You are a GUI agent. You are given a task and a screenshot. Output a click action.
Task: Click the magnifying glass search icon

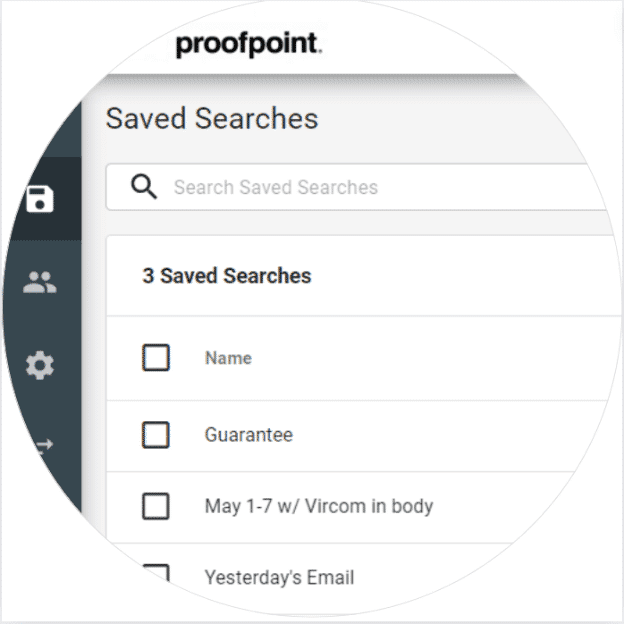[144, 187]
